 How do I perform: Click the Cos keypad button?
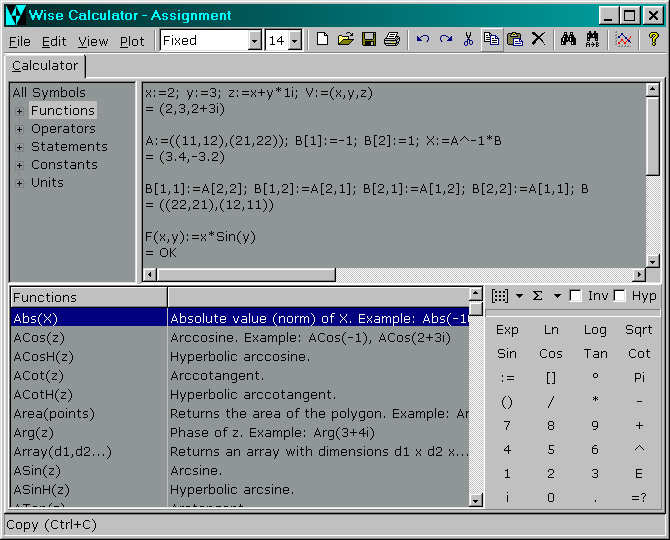[551, 354]
